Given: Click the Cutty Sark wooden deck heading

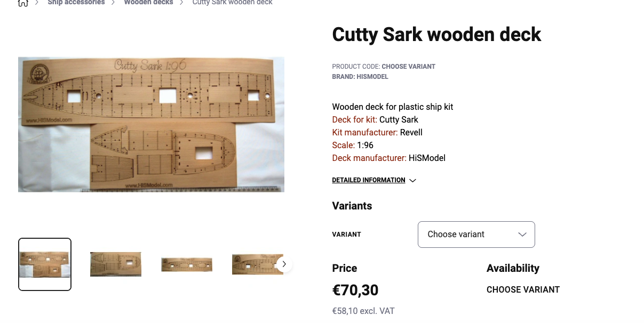Looking at the screenshot, I should [436, 35].
